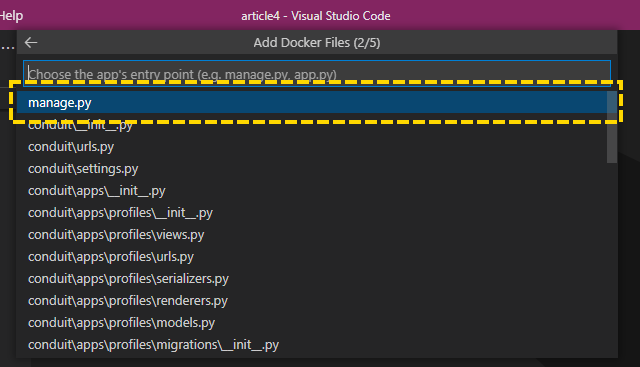
Task: Click the empty title bar area right of title
Action: 514,16
